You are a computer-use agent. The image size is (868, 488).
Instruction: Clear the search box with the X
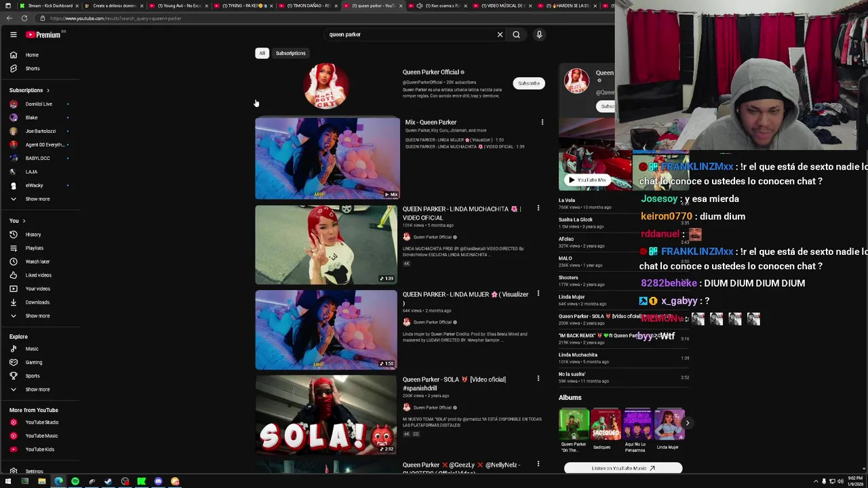tap(500, 35)
